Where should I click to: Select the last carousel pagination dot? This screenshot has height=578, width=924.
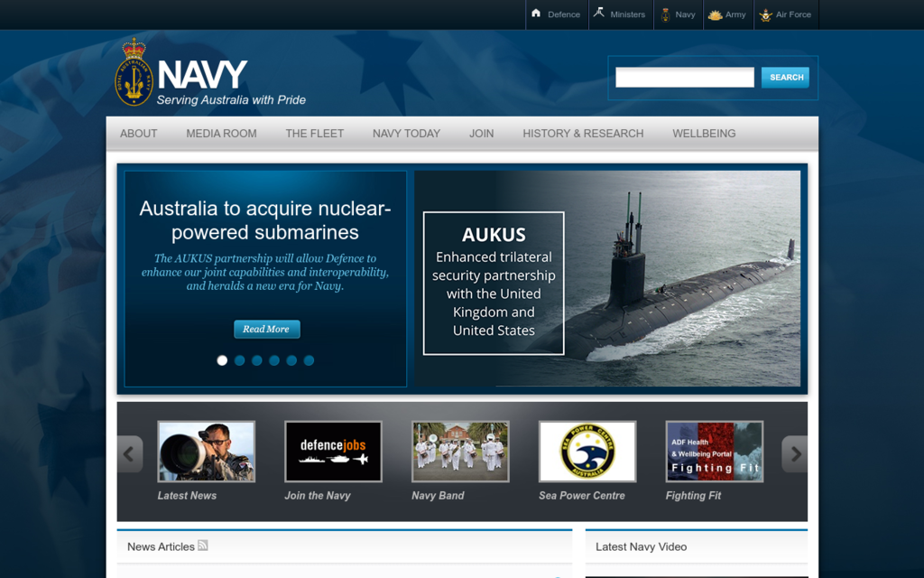309,359
